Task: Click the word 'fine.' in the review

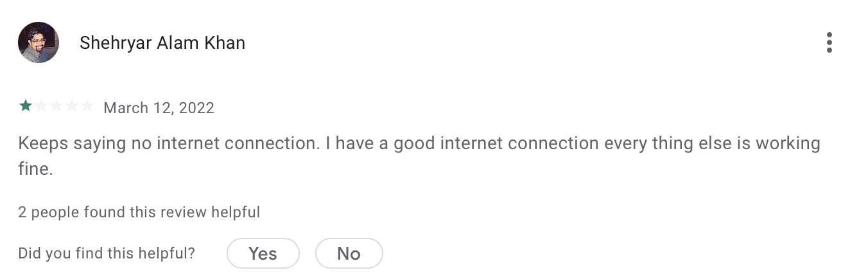Action: [x=35, y=170]
